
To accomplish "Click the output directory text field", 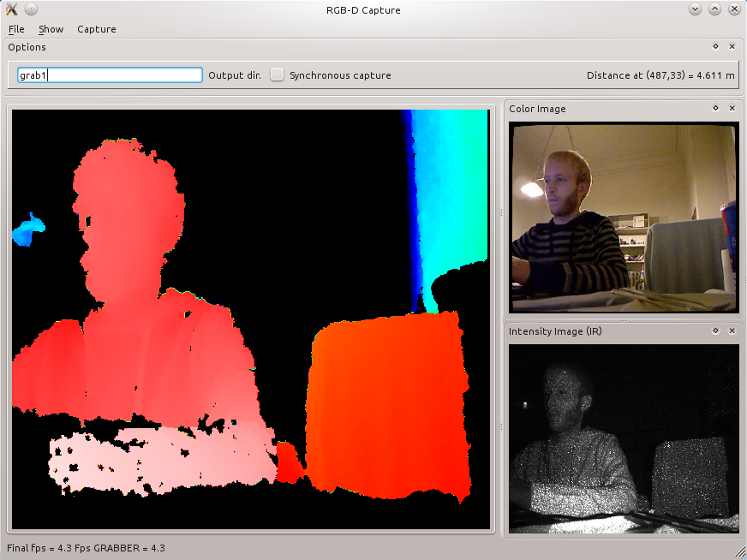I will click(110, 75).
